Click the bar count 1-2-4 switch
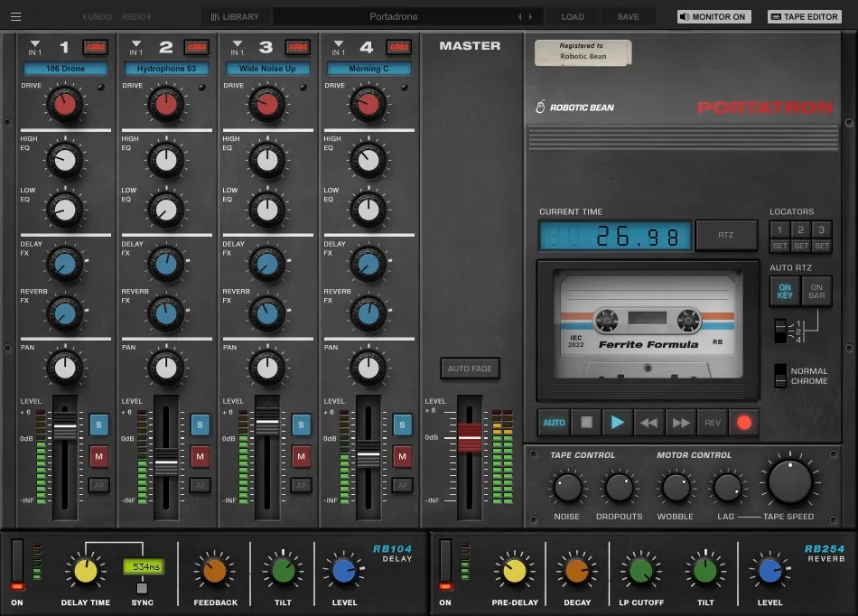The height and width of the screenshot is (616, 858). click(x=781, y=331)
